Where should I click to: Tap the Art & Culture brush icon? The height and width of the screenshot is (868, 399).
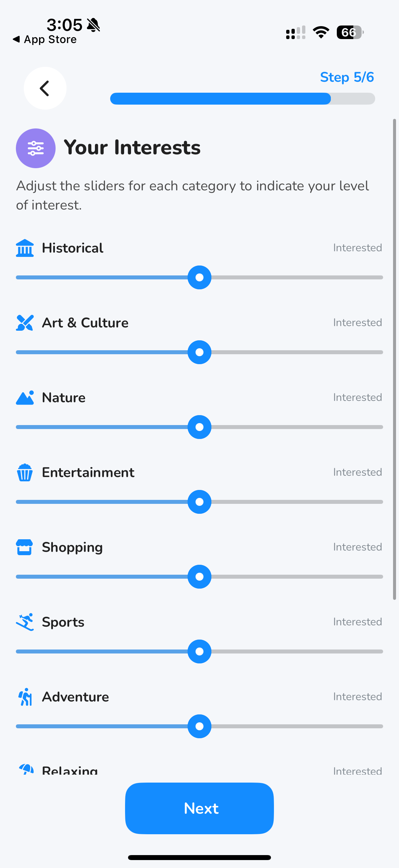[25, 323]
